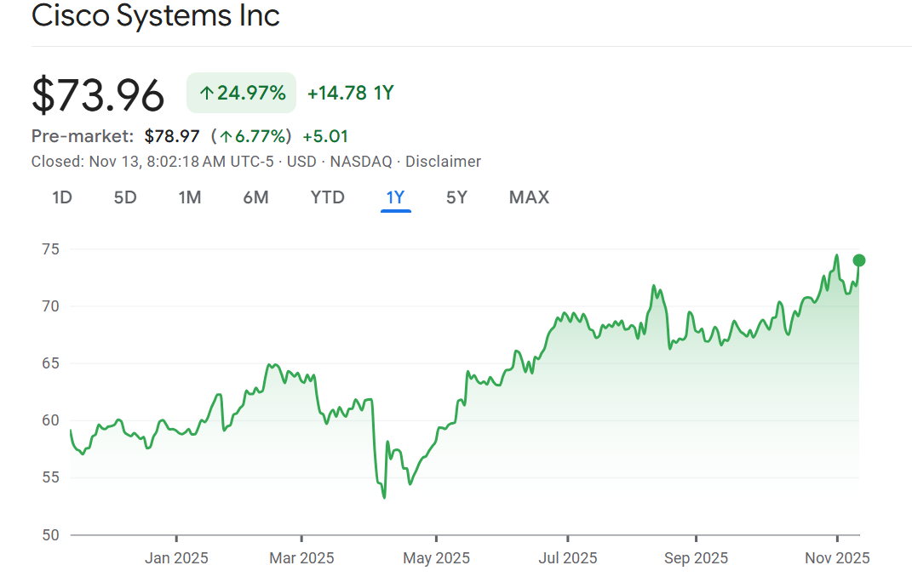
Task: Choose the 6M time range
Action: click(255, 197)
